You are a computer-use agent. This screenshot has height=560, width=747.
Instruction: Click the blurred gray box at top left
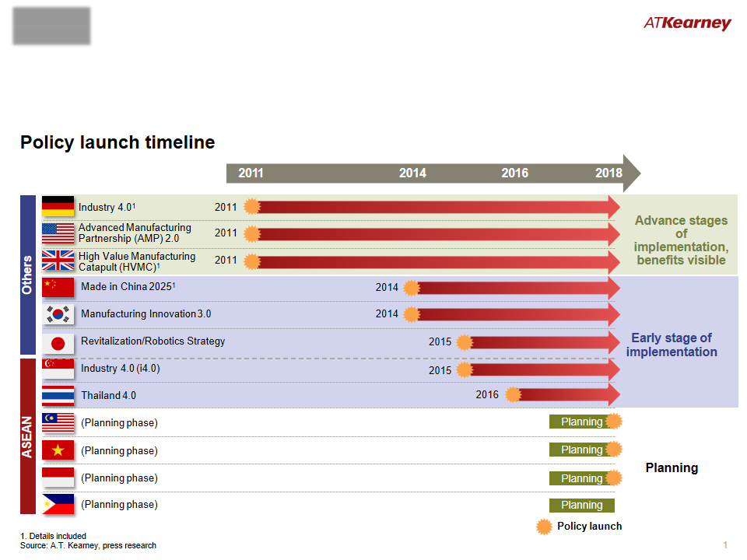(51, 26)
